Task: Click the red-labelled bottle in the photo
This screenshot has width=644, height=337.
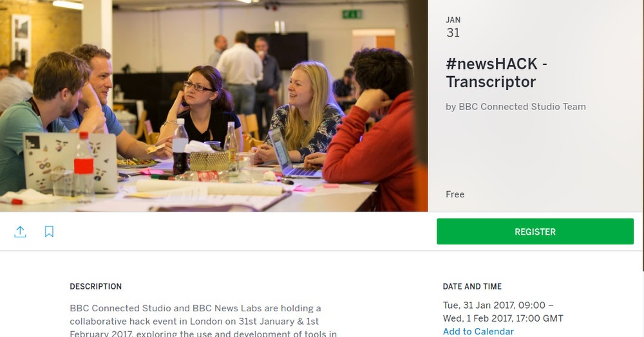Action: pyautogui.click(x=84, y=166)
